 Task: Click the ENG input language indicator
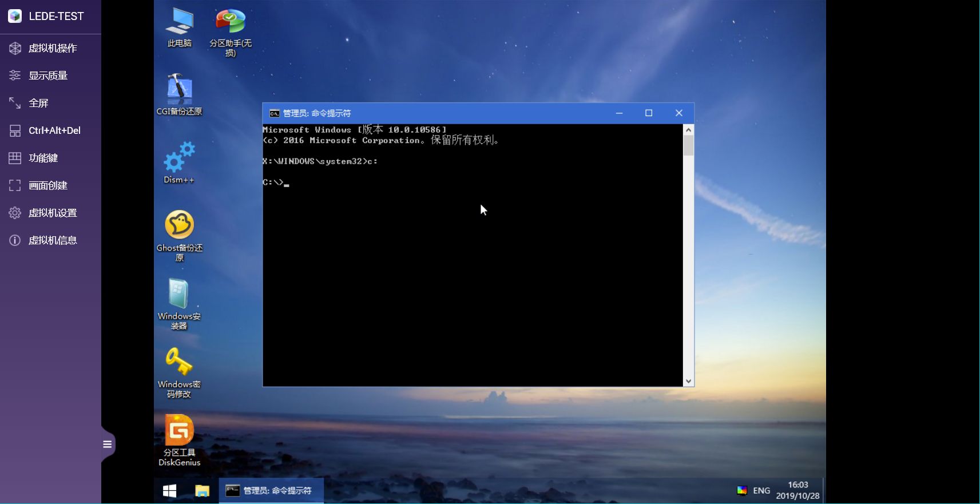tap(761, 491)
